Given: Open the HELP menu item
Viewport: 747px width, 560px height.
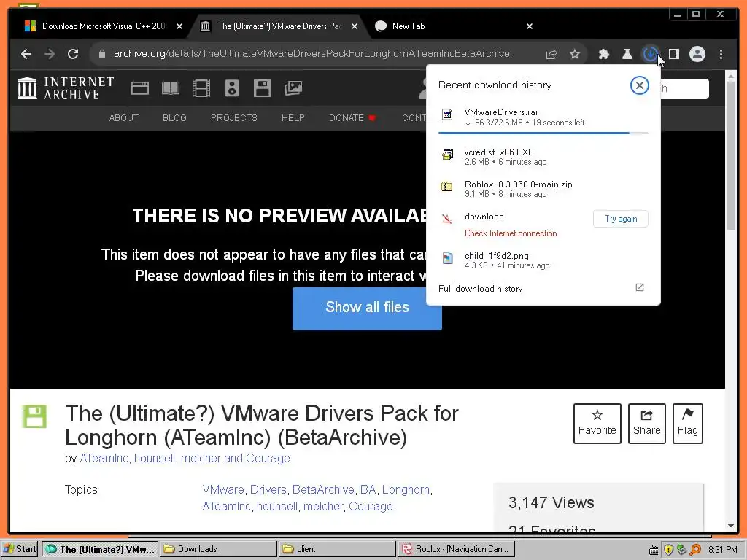Looking at the screenshot, I should point(293,117).
